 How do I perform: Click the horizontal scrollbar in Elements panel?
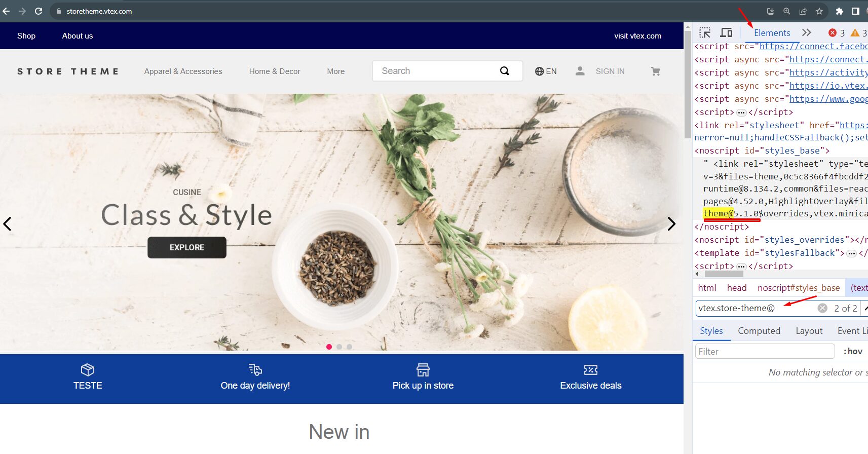tap(724, 274)
